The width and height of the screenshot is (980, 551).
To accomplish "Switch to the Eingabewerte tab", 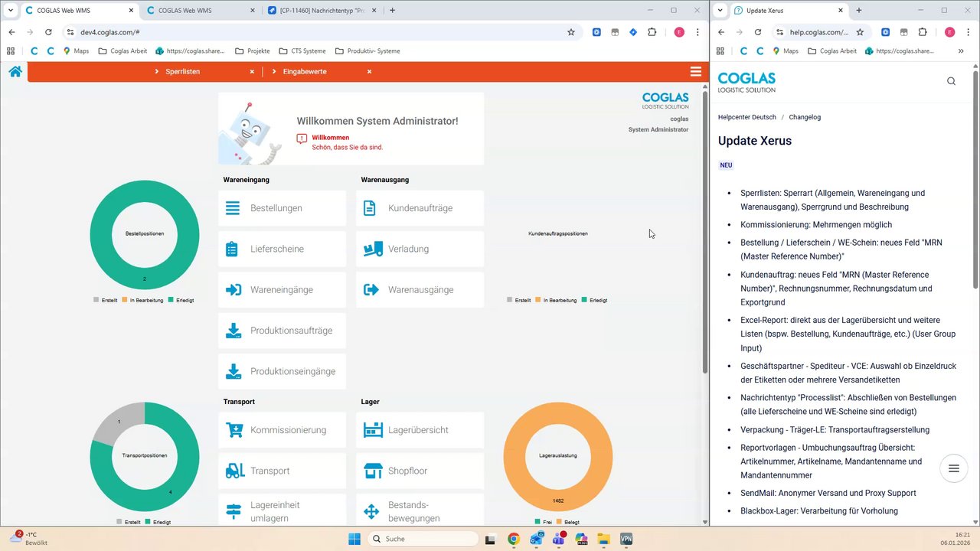I will click(x=305, y=71).
